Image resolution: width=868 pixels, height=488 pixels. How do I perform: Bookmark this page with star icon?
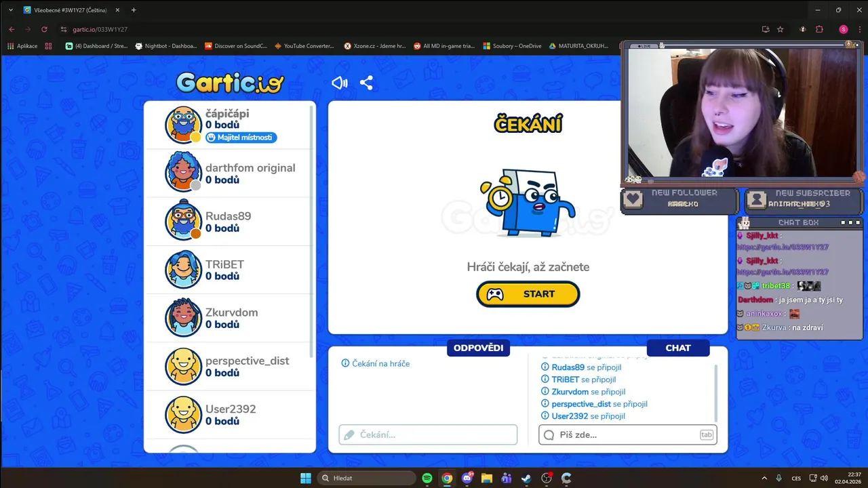781,29
